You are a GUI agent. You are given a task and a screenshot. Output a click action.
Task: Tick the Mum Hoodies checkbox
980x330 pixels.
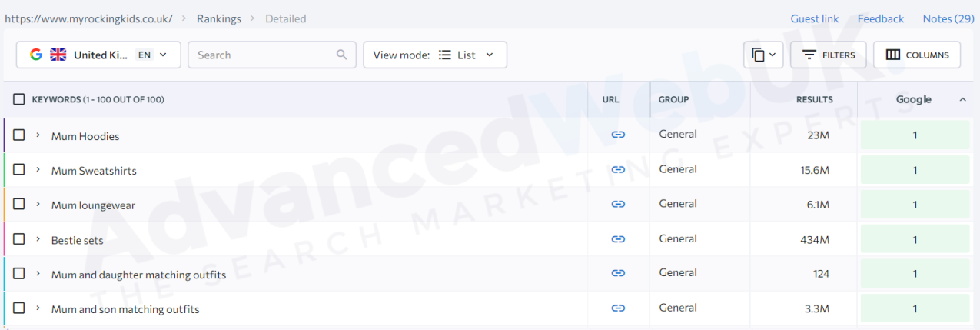19,135
